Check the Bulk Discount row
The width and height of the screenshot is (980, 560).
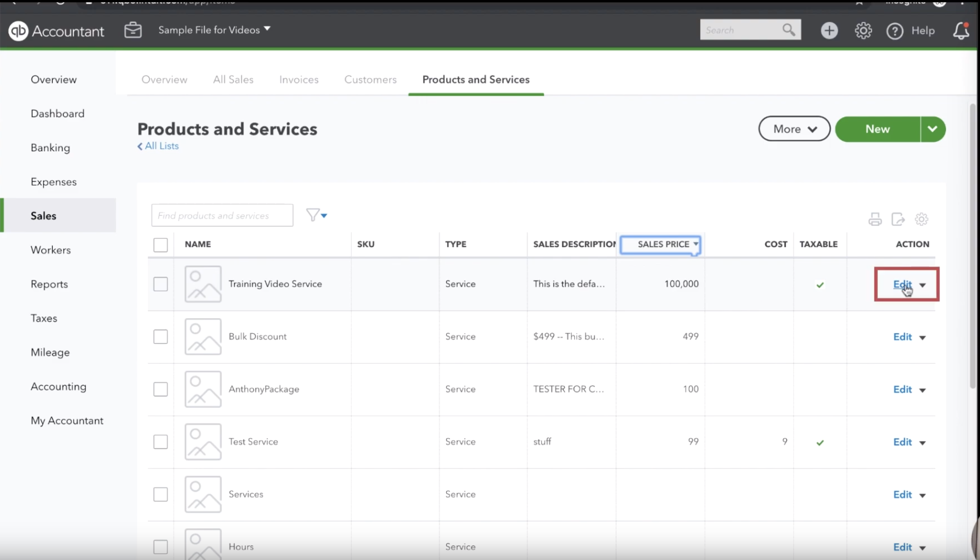pos(160,337)
